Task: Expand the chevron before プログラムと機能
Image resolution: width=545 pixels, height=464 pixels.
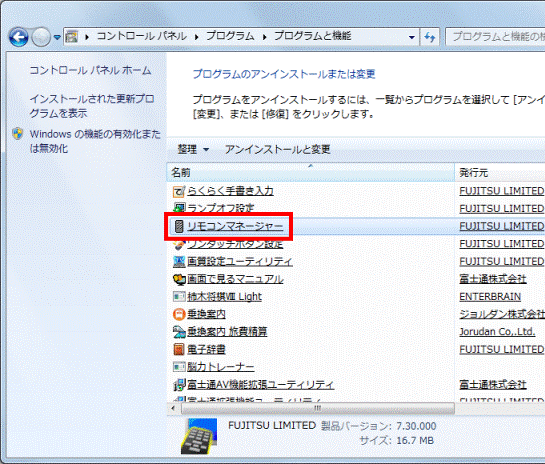Action: pyautogui.click(x=265, y=36)
